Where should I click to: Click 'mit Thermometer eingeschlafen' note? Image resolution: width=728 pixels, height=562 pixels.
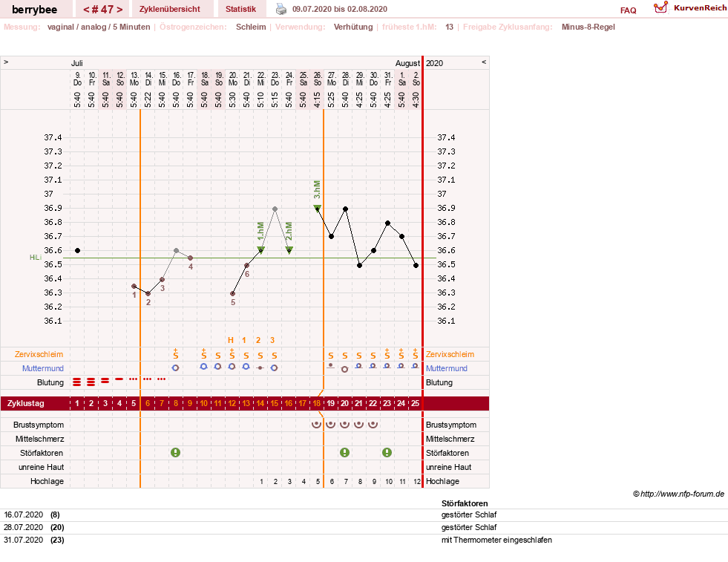(496, 540)
